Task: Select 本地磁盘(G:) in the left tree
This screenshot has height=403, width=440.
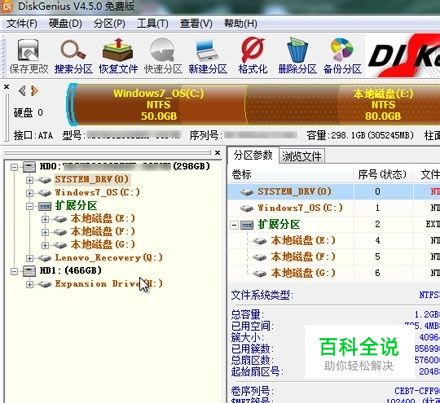Action: click(103, 245)
